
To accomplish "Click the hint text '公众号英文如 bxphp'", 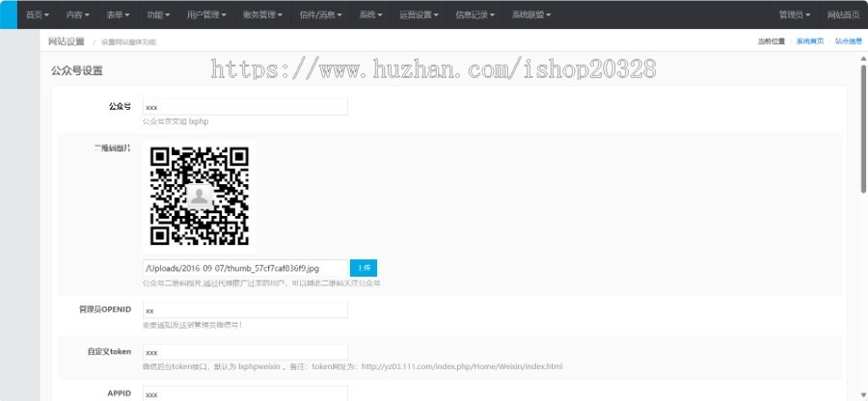I will [176, 121].
